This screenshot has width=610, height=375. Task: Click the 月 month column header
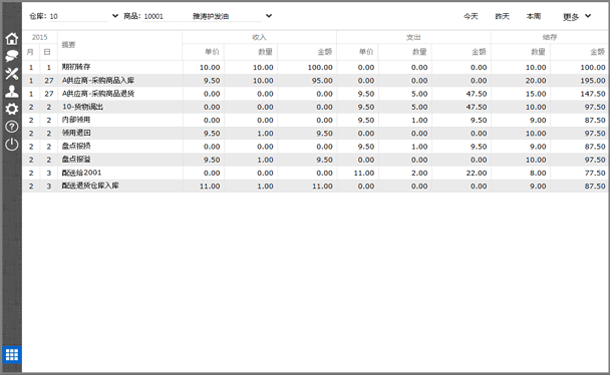pyautogui.click(x=31, y=52)
